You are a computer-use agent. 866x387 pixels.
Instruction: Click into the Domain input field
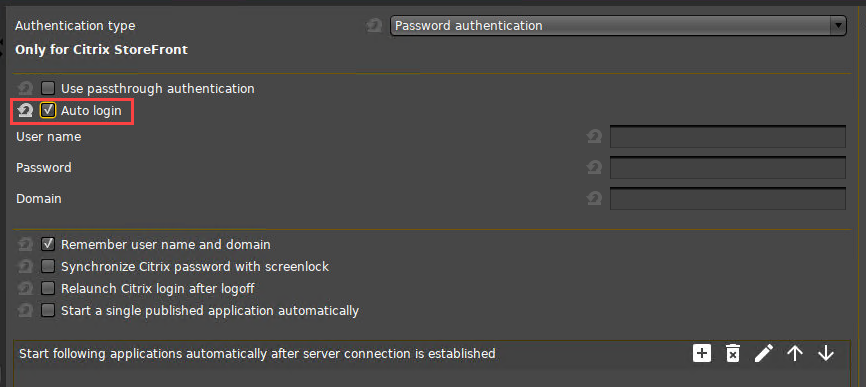click(727, 198)
